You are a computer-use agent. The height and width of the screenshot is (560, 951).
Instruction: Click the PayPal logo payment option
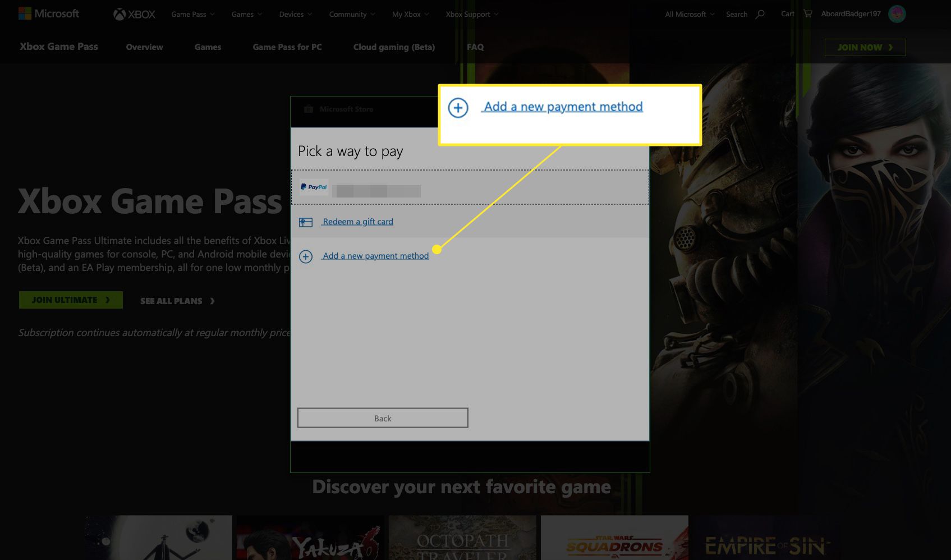(x=314, y=187)
